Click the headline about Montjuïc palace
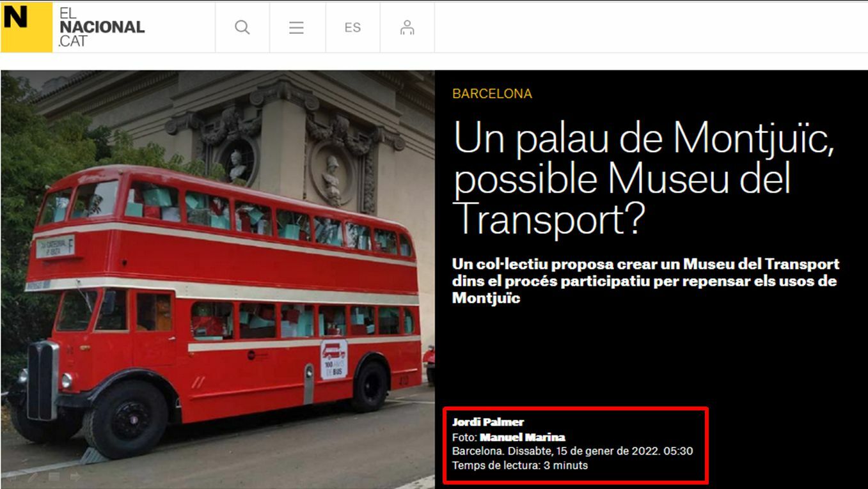 pos(643,178)
